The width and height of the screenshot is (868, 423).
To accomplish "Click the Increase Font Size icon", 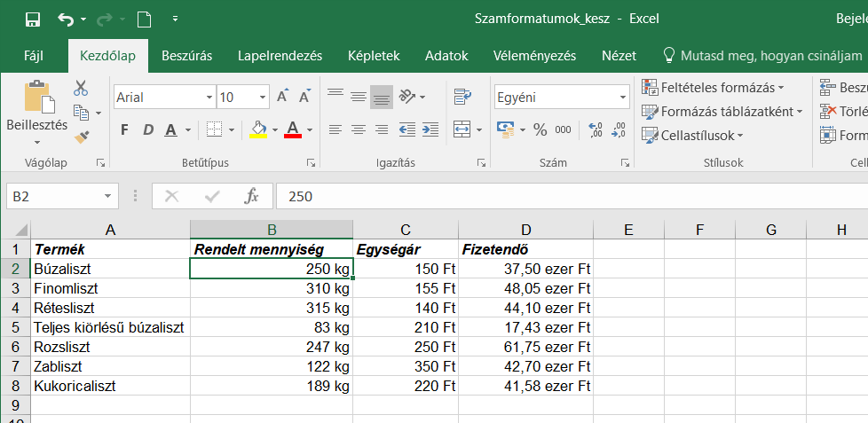I will 282,97.
